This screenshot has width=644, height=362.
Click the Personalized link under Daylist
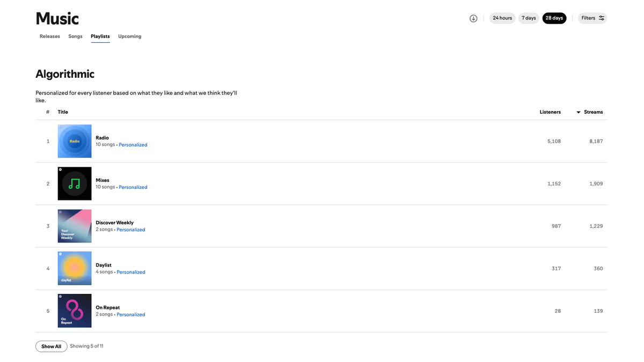(131, 272)
